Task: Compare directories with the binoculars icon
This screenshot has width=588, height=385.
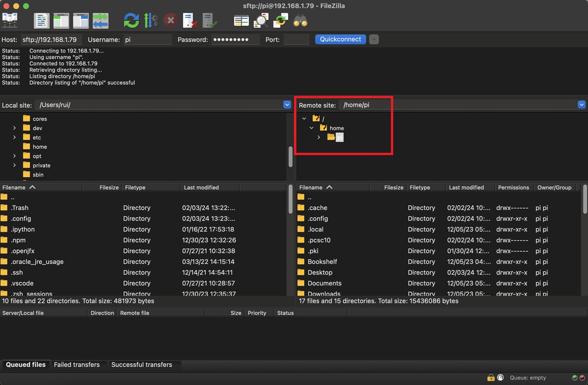Action: tap(300, 20)
